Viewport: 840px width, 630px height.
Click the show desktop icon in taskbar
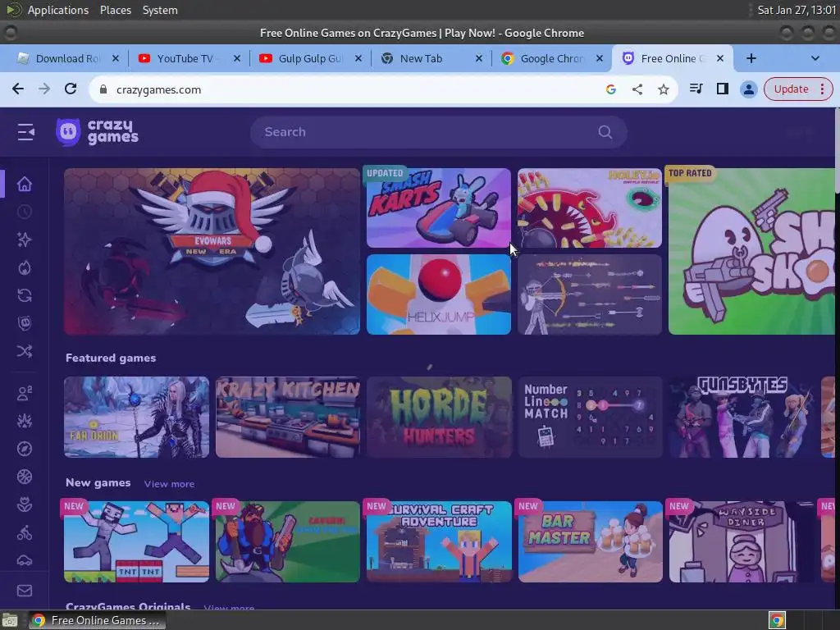pos(10,620)
